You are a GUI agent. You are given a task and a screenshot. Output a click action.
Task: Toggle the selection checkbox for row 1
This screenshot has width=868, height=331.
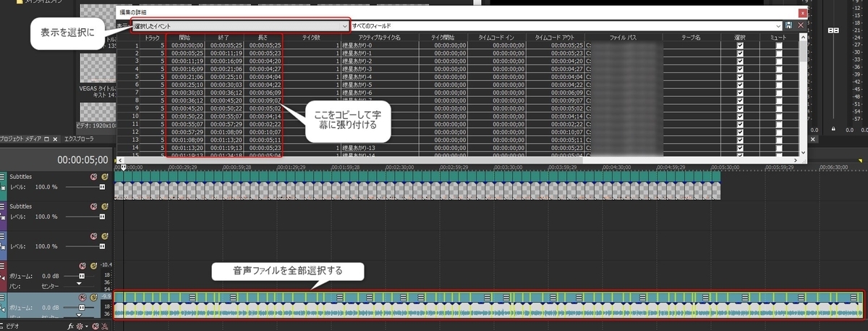click(739, 45)
